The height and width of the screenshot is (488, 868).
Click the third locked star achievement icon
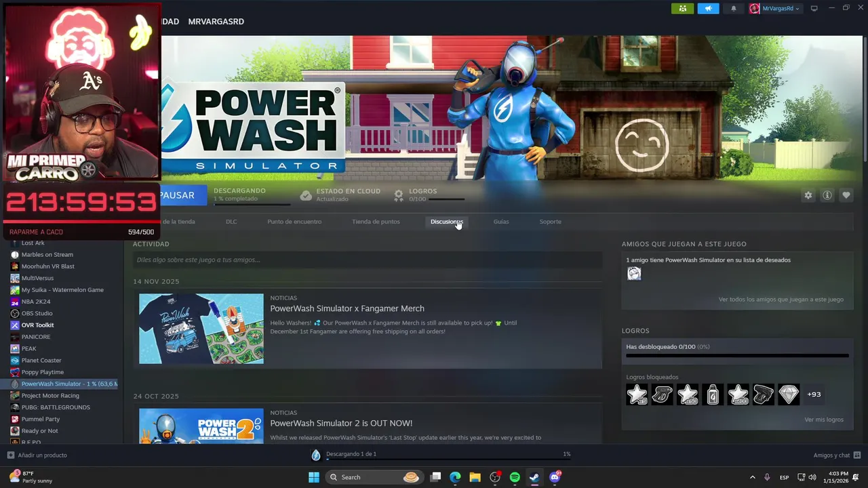(x=688, y=394)
